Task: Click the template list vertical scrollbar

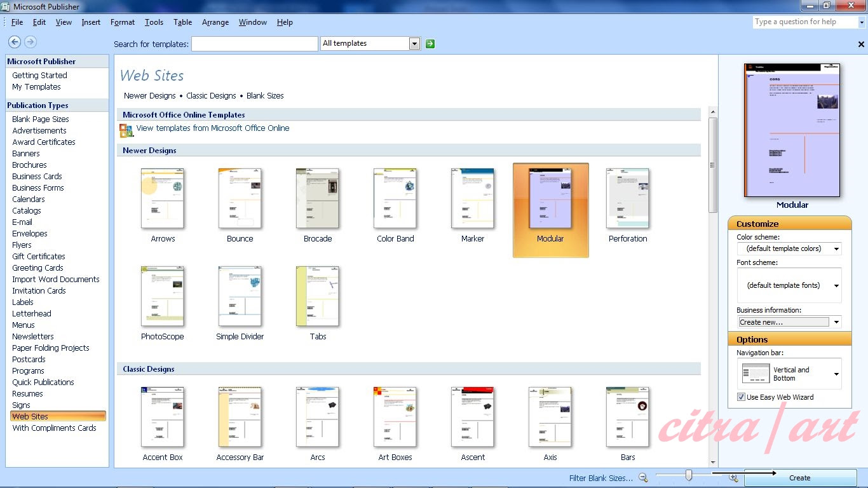Action: pos(713,165)
